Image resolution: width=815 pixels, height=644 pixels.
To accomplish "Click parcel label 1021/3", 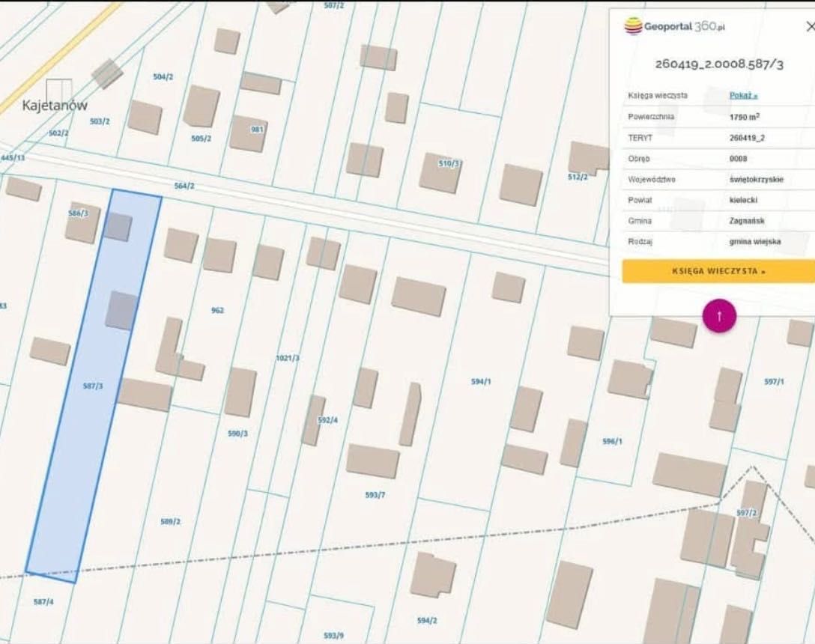I will (x=288, y=358).
